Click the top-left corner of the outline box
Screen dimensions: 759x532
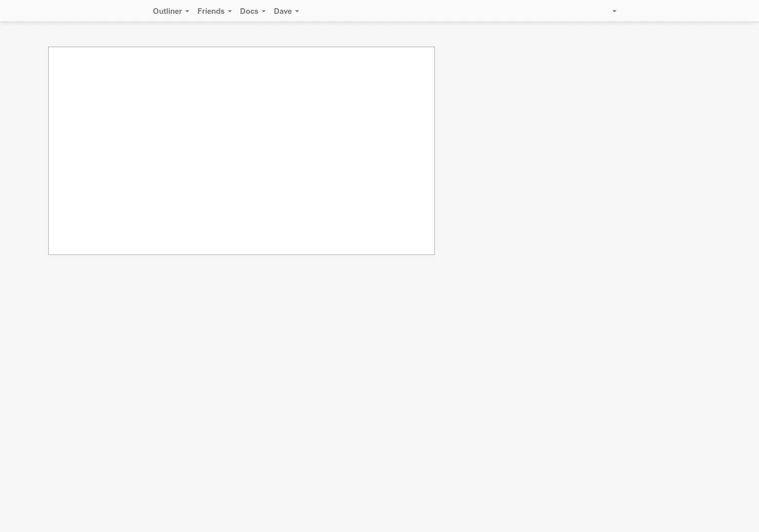coord(50,49)
